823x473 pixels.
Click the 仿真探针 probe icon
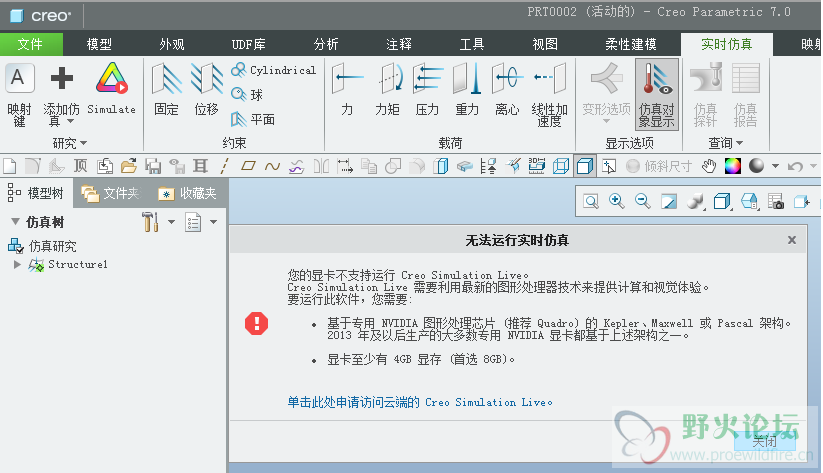pos(705,77)
